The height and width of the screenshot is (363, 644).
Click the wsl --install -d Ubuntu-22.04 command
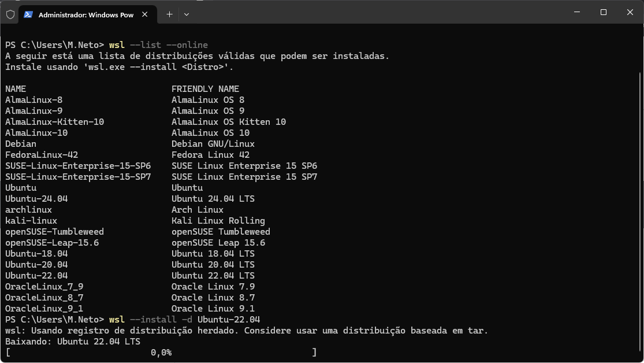click(184, 320)
